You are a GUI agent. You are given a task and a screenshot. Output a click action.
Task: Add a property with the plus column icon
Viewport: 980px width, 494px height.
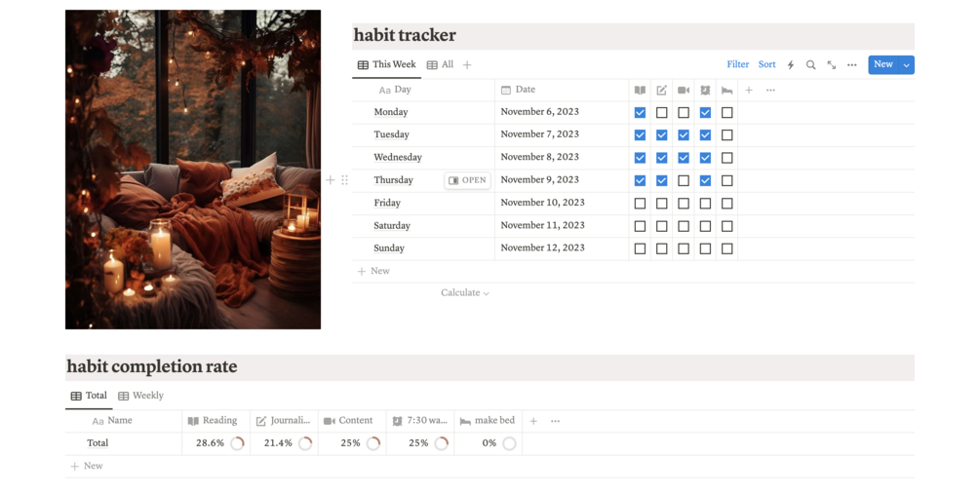pos(749,90)
